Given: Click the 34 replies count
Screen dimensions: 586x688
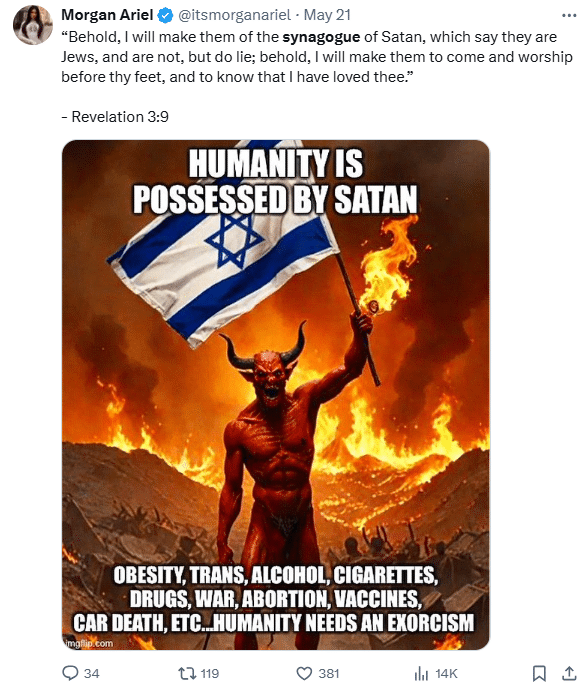Looking at the screenshot, I should pos(92,674).
